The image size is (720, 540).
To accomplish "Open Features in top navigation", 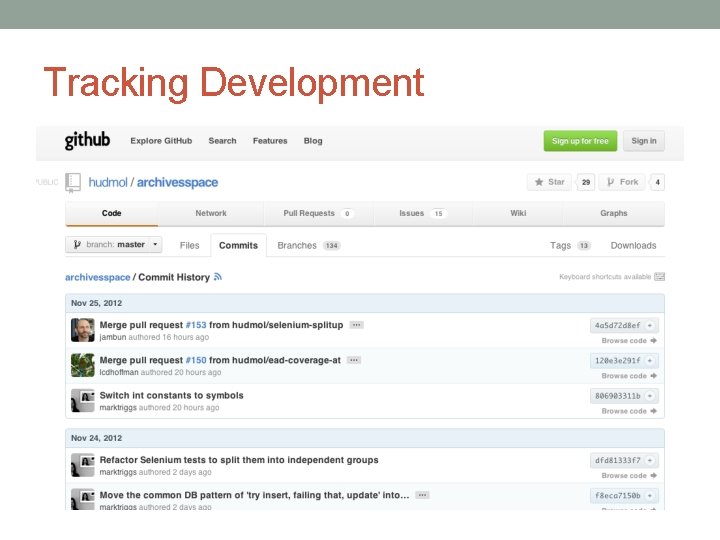I will [x=270, y=141].
